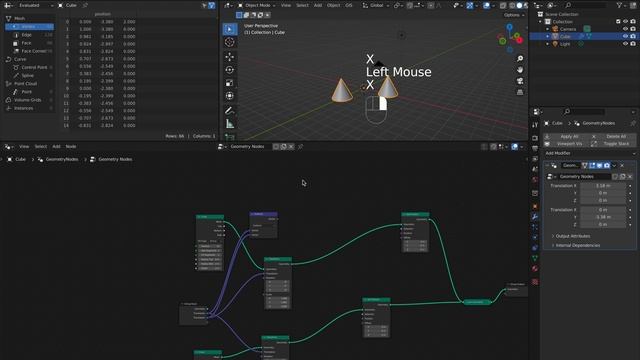Select the Move tool in viewport toolbar

click(229, 57)
